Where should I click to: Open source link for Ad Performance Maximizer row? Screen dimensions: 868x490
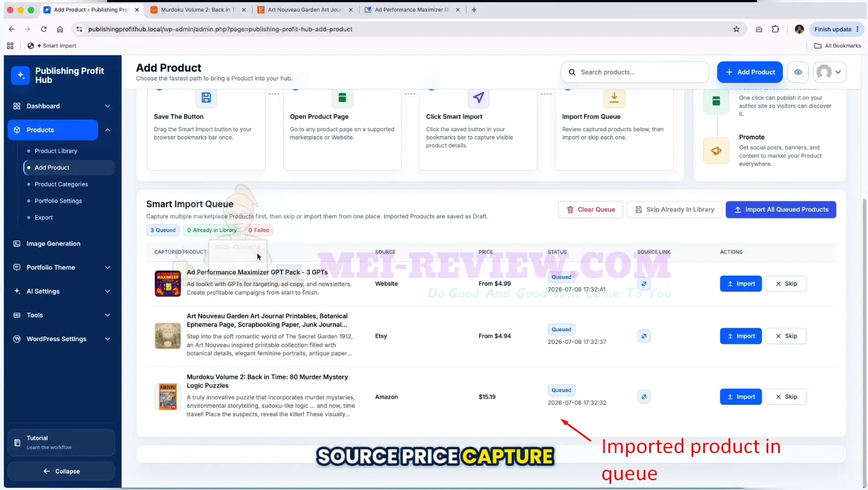coord(644,284)
